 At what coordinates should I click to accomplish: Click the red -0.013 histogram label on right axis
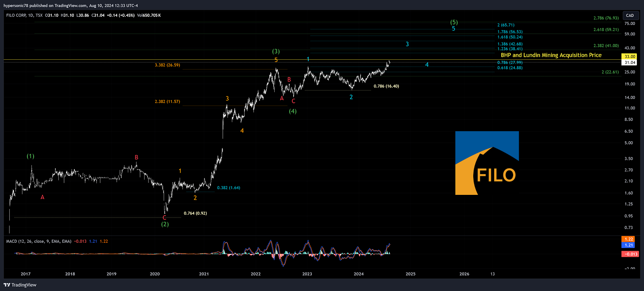pyautogui.click(x=631, y=254)
